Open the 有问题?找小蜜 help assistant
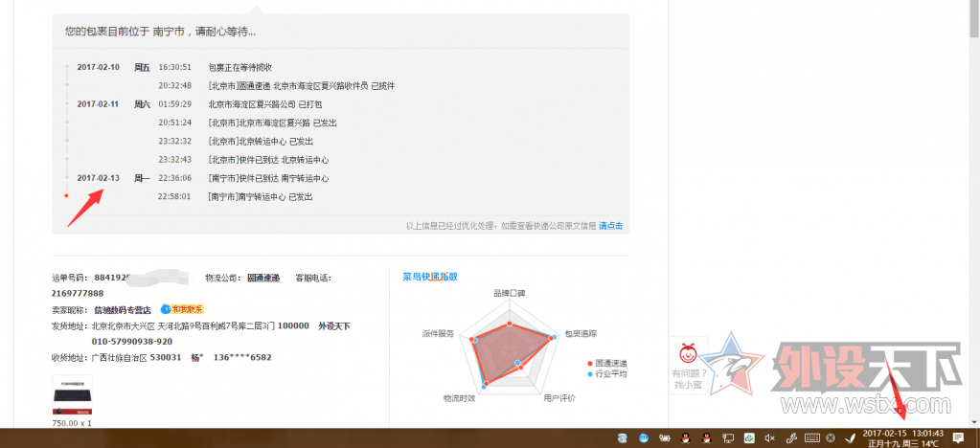Viewport: 980px width, 448px height. 688,365
